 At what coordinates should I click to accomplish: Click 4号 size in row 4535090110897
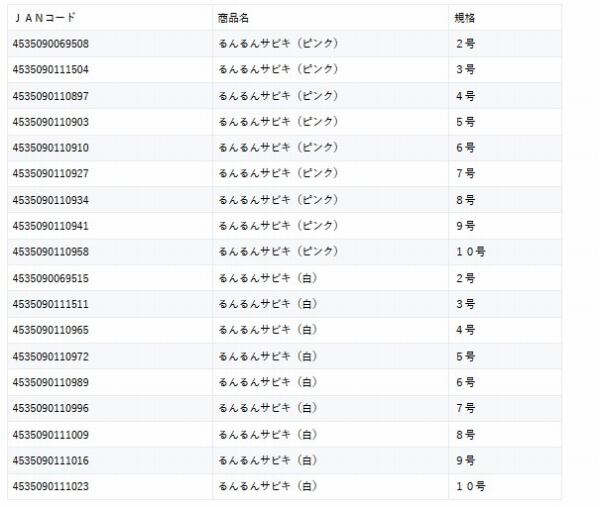point(465,96)
